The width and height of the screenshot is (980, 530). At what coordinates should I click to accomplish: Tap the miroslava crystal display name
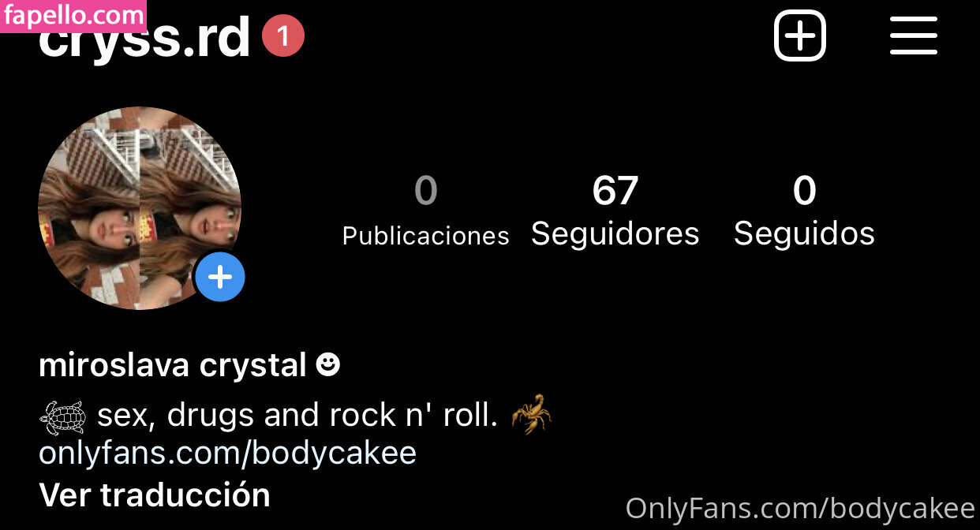(173, 365)
